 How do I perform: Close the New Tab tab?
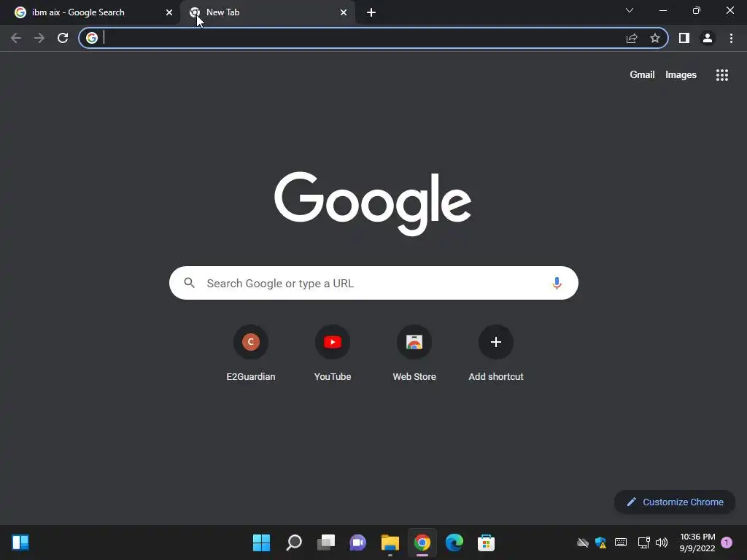tap(344, 12)
